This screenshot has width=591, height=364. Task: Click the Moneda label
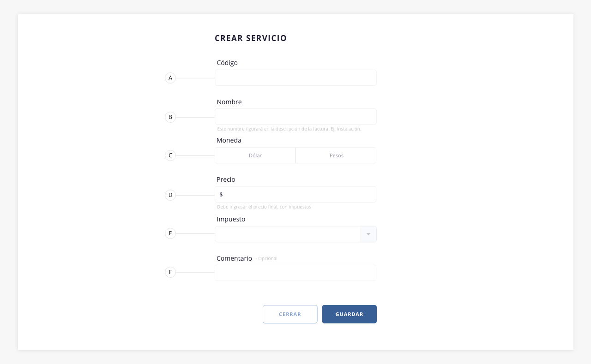tap(229, 140)
